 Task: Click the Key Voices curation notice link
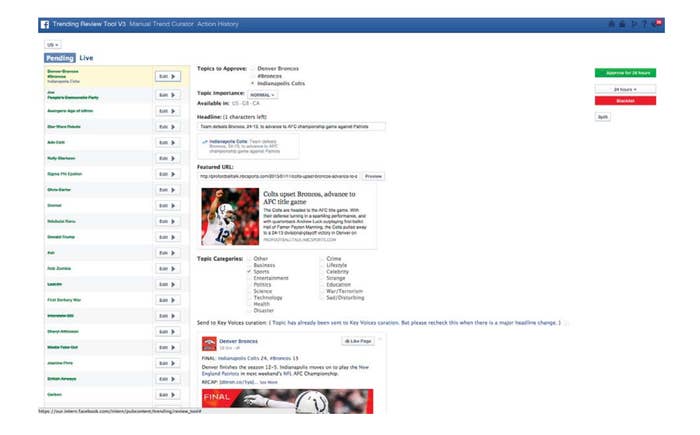click(x=414, y=322)
